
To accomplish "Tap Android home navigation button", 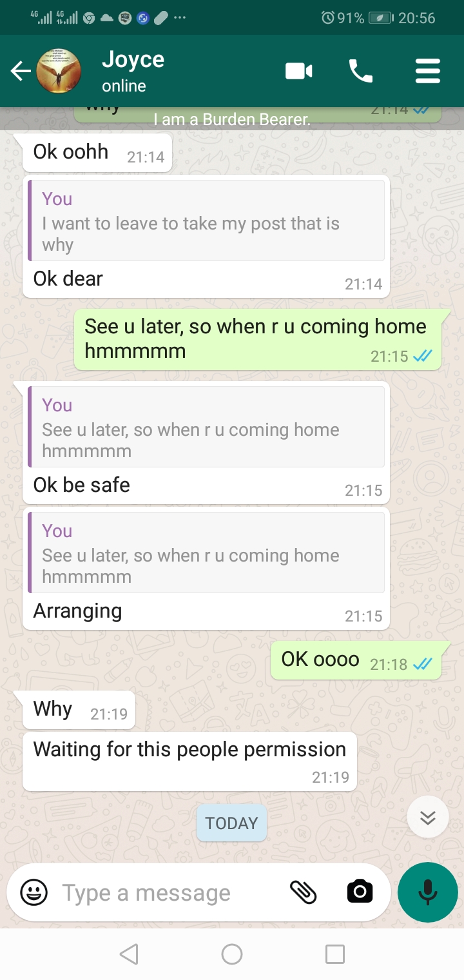I will click(232, 954).
